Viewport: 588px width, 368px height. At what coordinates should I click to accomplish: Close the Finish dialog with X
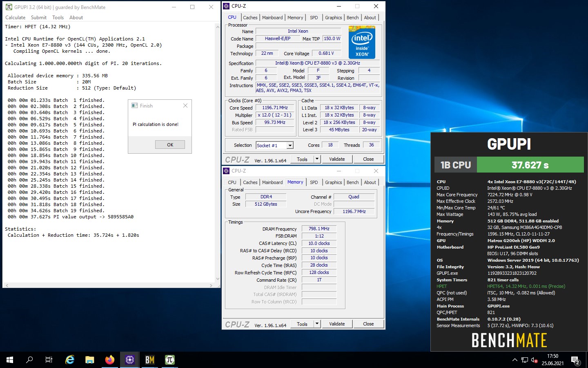click(185, 105)
